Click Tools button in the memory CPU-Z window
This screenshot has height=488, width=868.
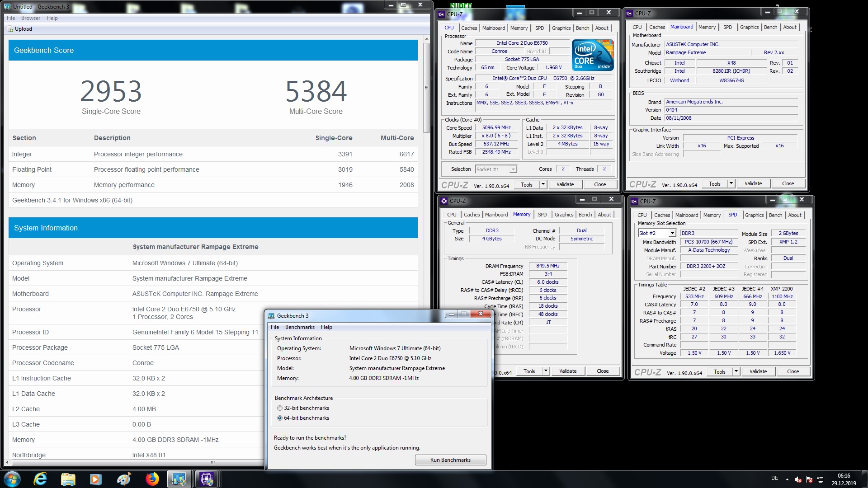(x=529, y=371)
